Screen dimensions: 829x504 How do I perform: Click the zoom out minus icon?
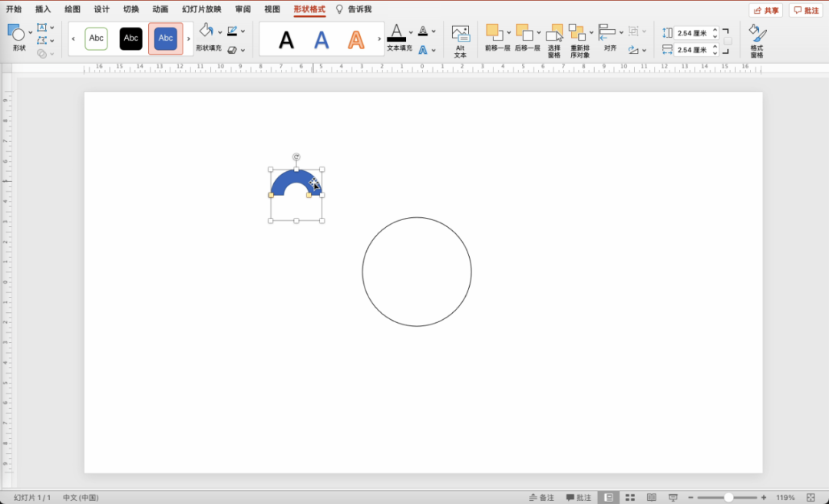pos(691,497)
